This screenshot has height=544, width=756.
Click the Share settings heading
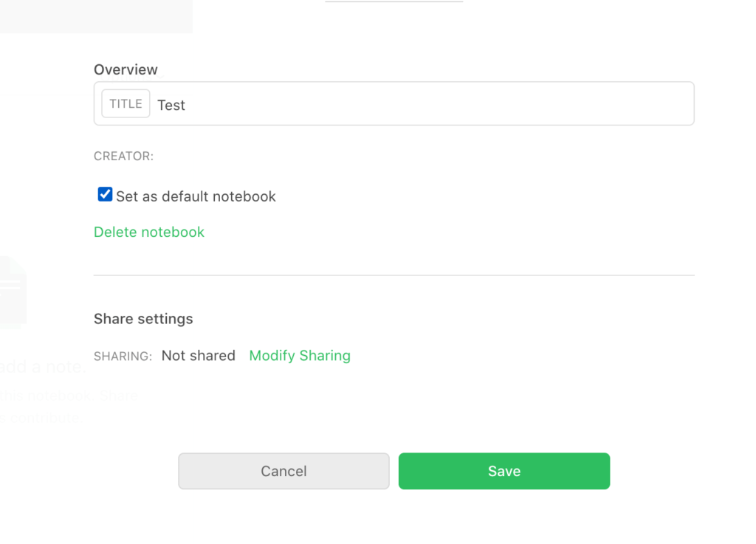[x=142, y=319]
